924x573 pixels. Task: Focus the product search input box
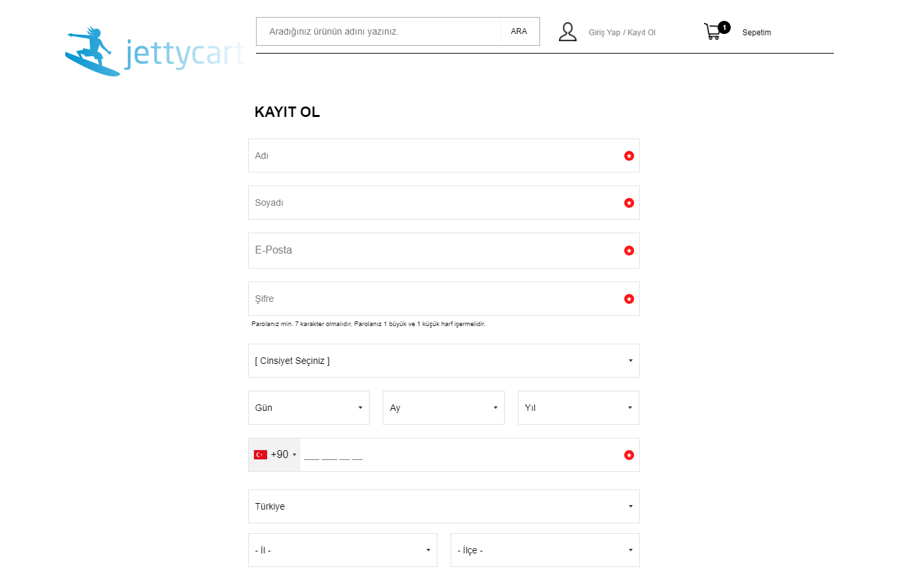pos(379,31)
